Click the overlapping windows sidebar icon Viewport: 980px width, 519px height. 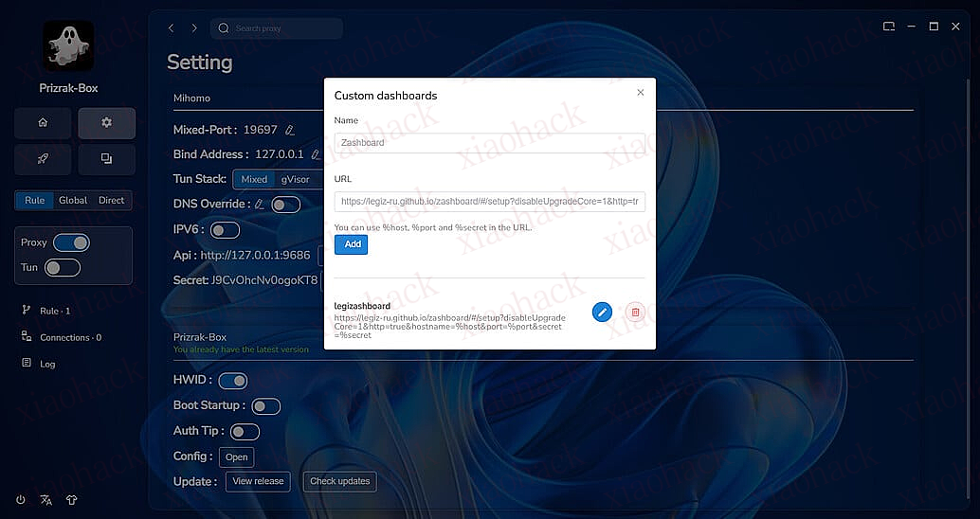click(106, 159)
